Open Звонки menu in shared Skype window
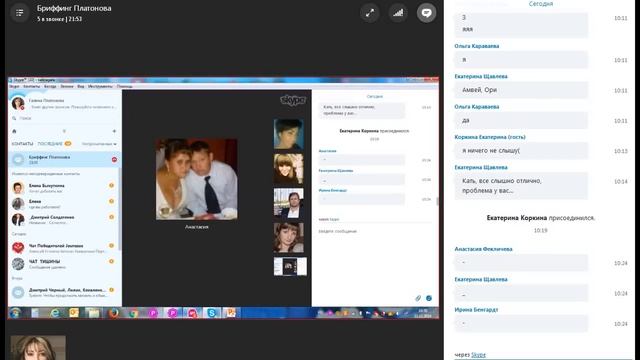This screenshot has width=640, height=360. pos(67,87)
